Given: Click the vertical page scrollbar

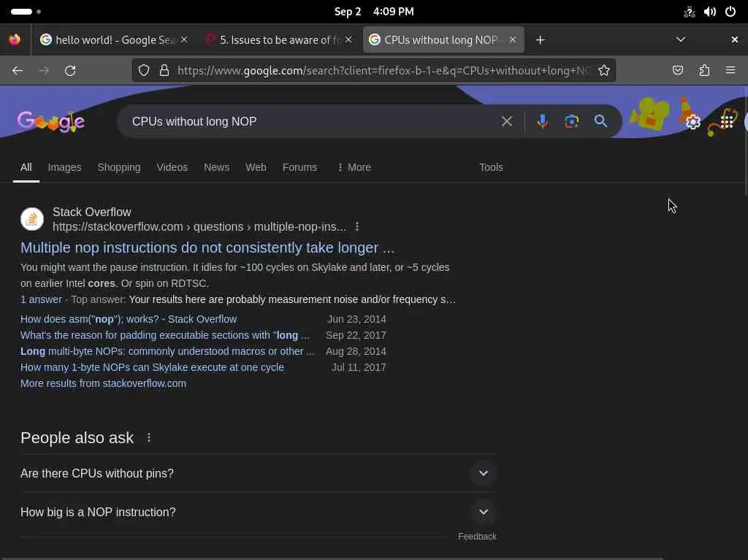Looking at the screenshot, I should point(746,143).
